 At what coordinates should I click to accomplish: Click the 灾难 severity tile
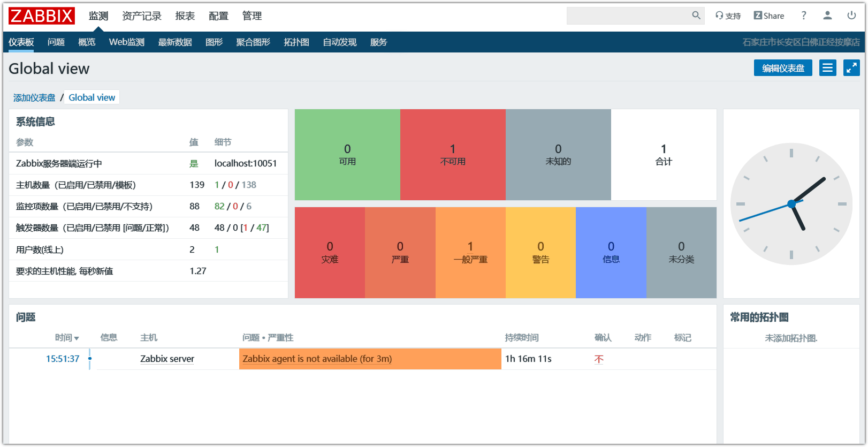(x=330, y=253)
